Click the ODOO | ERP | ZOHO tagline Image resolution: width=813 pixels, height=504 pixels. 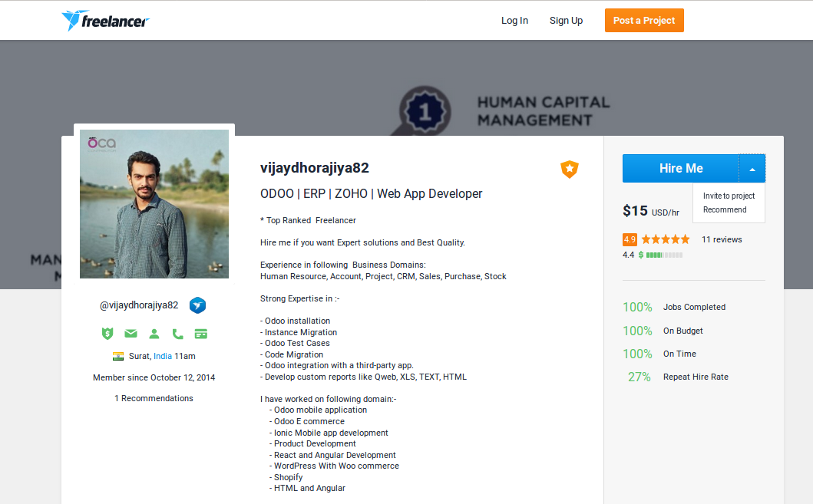tap(372, 194)
